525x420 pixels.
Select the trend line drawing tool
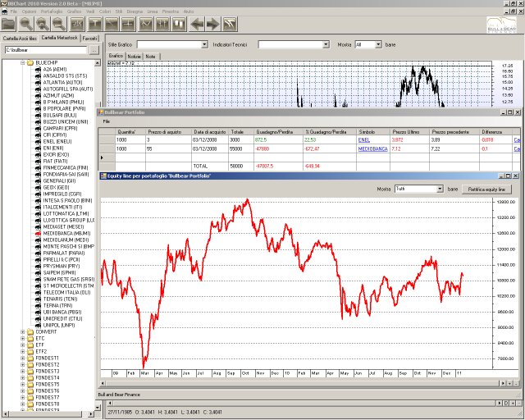(112, 24)
